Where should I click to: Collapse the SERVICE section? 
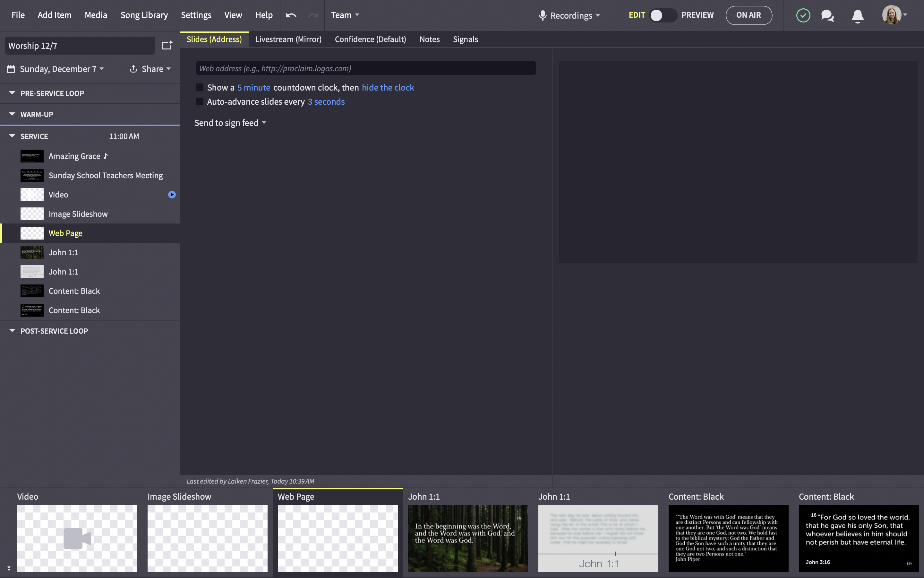pos(12,136)
